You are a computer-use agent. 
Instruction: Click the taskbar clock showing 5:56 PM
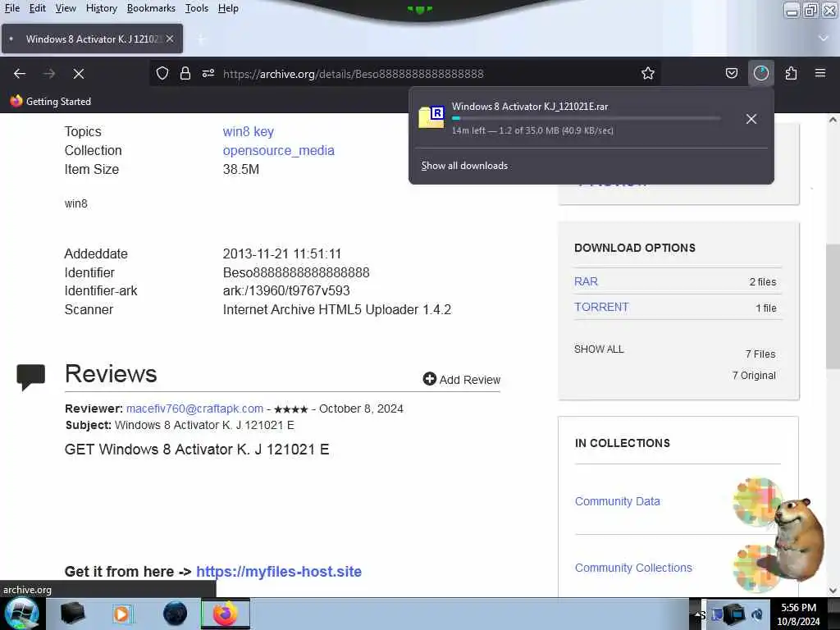tap(798, 614)
